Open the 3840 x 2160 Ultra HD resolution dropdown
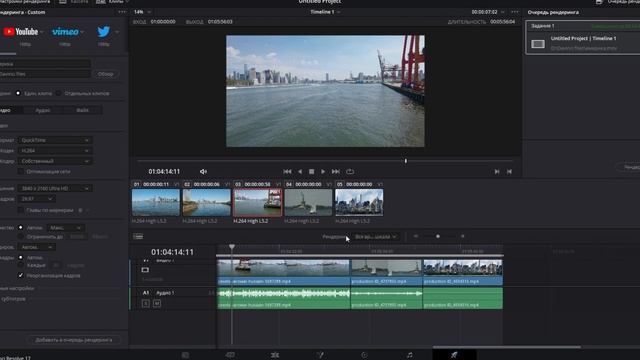 pos(55,189)
